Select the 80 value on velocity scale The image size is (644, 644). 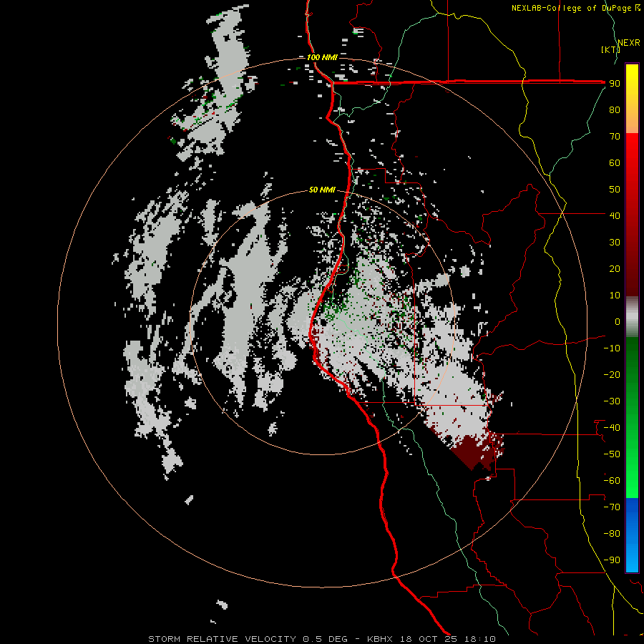point(615,110)
